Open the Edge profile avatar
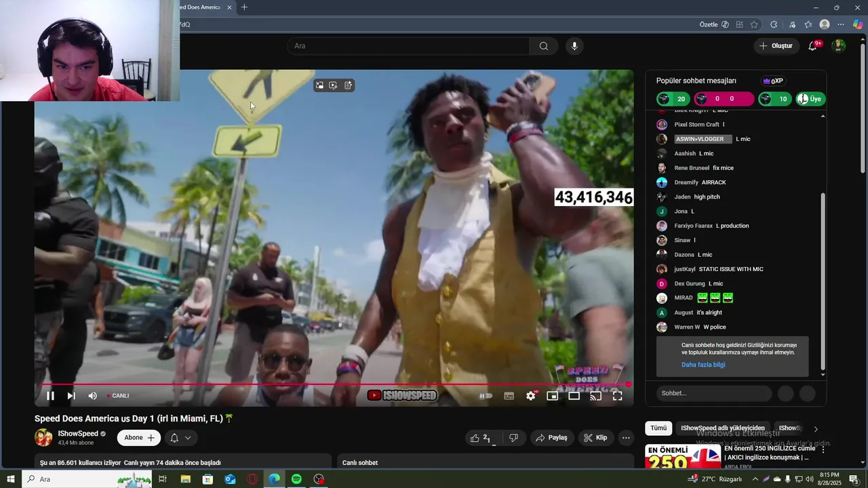 825,24
